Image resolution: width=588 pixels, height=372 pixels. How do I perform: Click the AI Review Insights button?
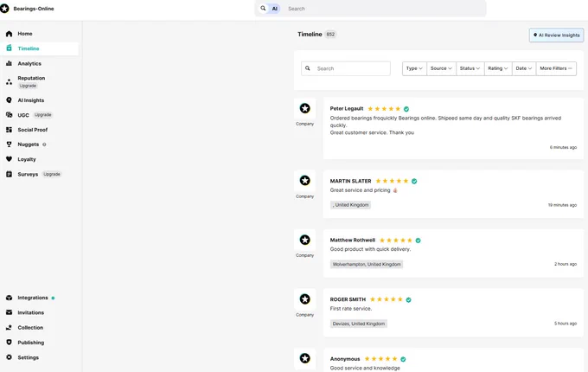(x=557, y=35)
